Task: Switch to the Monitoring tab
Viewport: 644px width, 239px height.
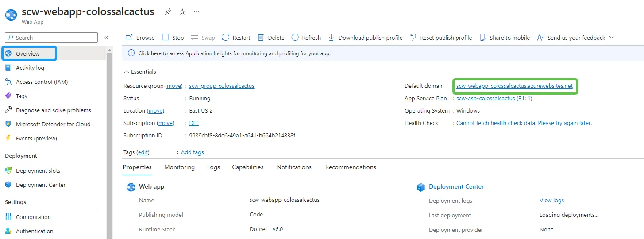Action: click(179, 167)
